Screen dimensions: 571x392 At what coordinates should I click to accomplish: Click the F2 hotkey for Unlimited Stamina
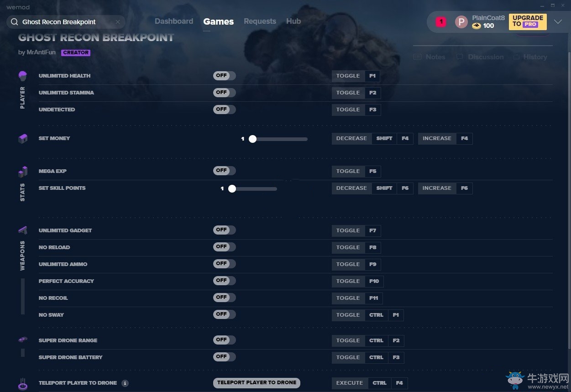(372, 93)
